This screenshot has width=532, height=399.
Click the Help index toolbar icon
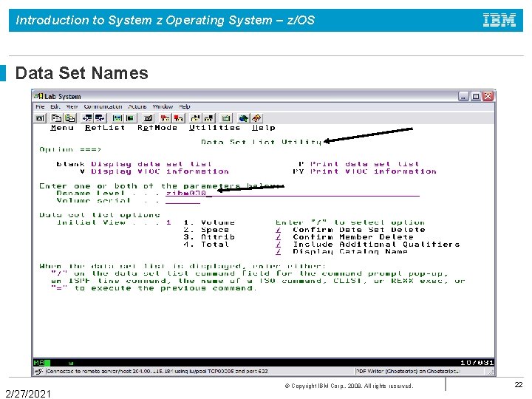[256, 118]
